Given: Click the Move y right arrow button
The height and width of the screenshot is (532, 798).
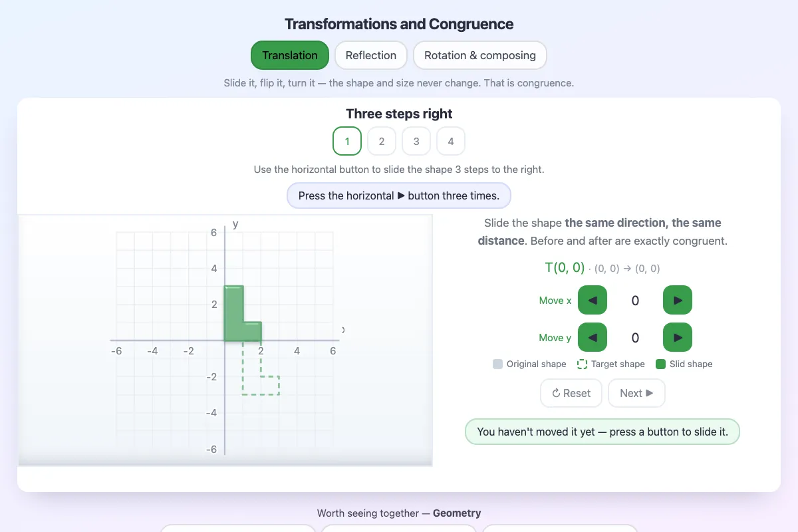Looking at the screenshot, I should 678,337.
